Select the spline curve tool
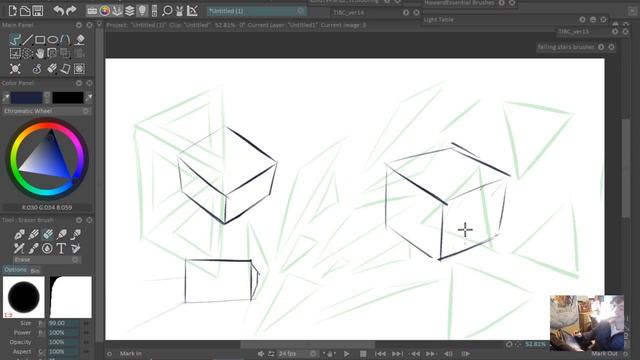Screen dimensions: 640x360 pyautogui.click(x=65, y=40)
